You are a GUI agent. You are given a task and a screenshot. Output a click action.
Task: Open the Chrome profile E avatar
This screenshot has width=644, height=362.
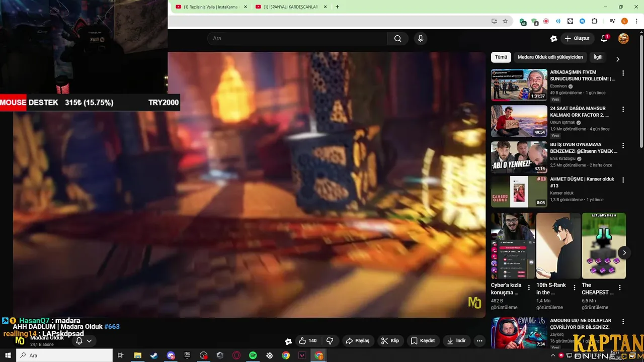(x=624, y=21)
